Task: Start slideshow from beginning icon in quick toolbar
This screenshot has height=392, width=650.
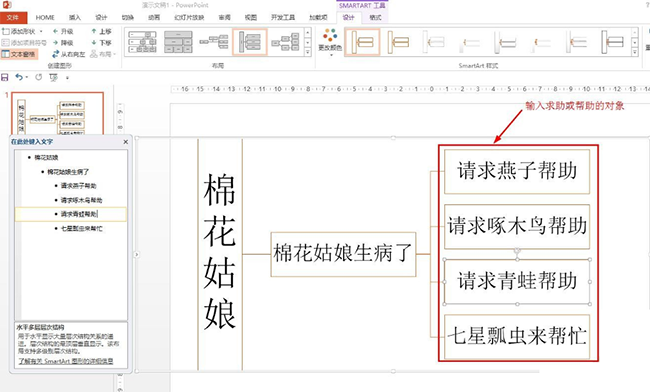Action: pos(53,77)
